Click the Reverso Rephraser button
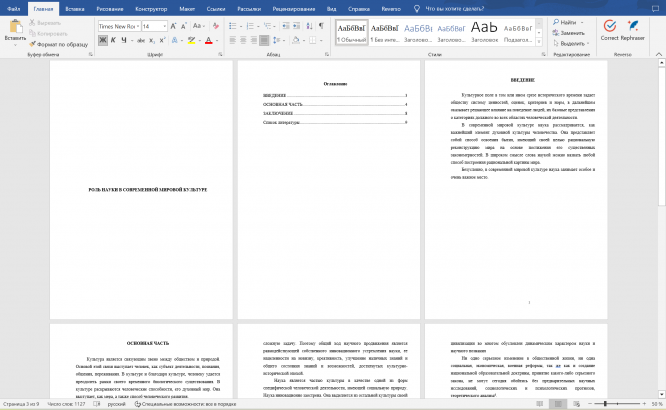This screenshot has height=410, width=666. click(x=632, y=30)
